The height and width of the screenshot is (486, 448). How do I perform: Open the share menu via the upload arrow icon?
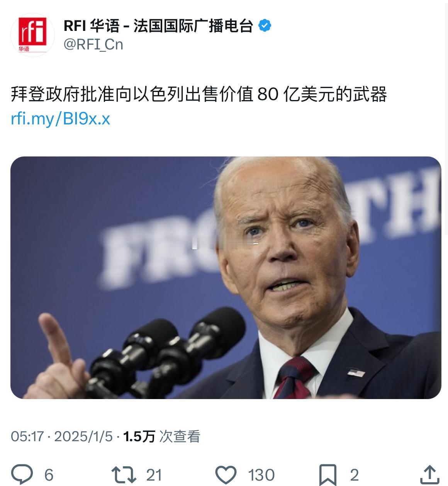coord(429,475)
